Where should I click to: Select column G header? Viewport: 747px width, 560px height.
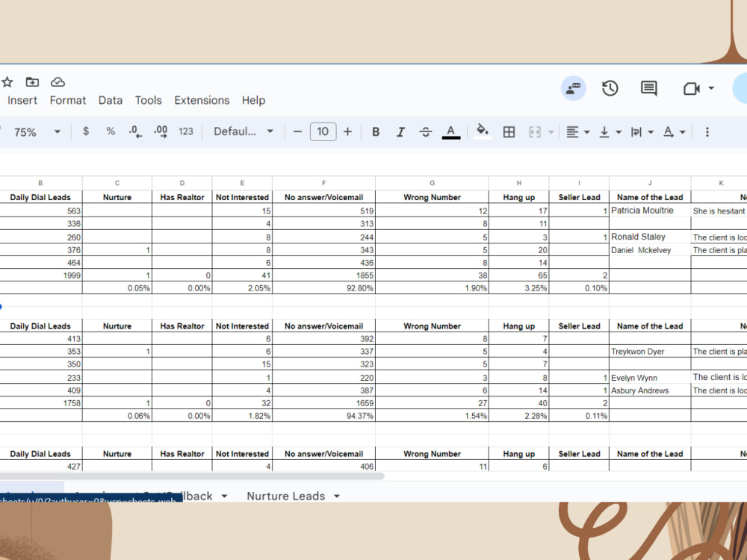(432, 183)
